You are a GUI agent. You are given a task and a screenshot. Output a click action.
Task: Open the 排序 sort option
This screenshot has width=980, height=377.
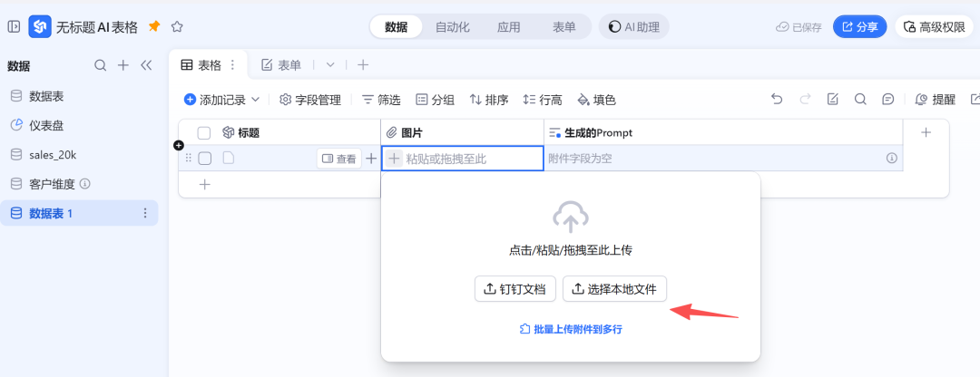[x=489, y=100]
